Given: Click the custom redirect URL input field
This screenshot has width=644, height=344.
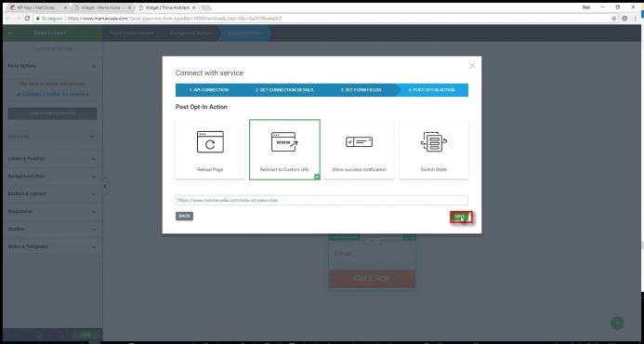Looking at the screenshot, I should coord(322,200).
